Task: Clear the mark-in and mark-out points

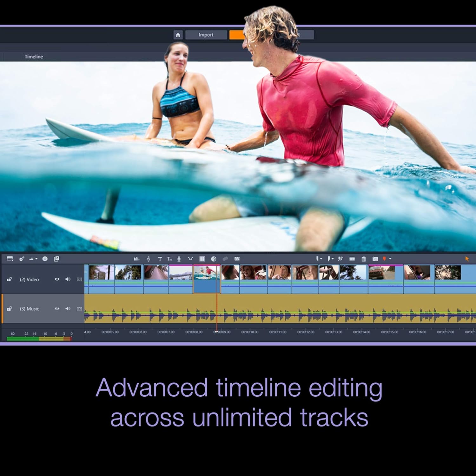Action: coord(340,259)
